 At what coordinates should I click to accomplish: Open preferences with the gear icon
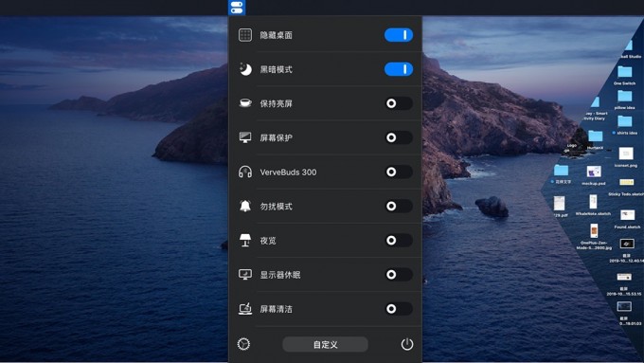point(243,344)
